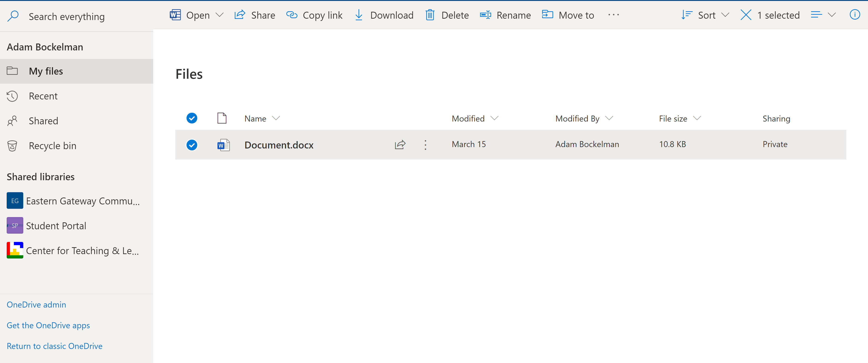Uncheck the Document.docx selection checkbox
Viewport: 868px width, 363px height.
point(192,145)
